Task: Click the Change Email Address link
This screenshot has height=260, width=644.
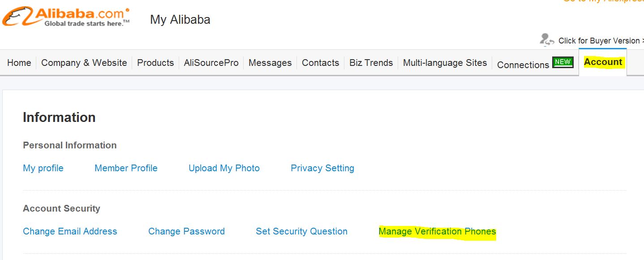Action: (x=70, y=231)
